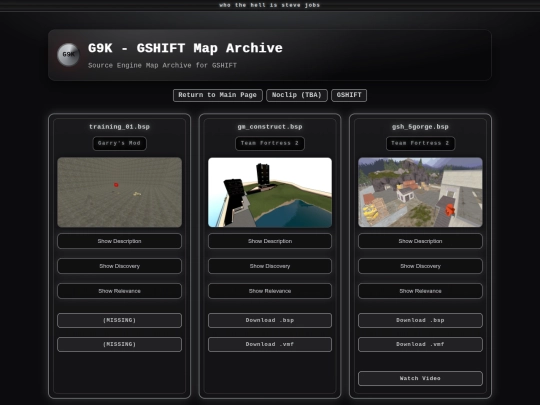Click the training_01.bsp title text
This screenshot has width=540, height=405.
pyautogui.click(x=120, y=127)
